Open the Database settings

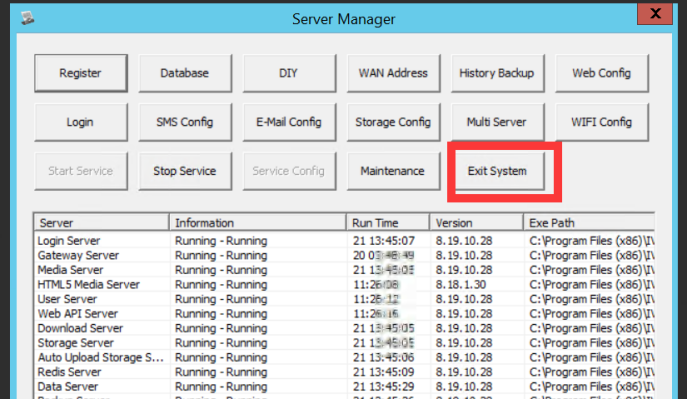pos(185,73)
